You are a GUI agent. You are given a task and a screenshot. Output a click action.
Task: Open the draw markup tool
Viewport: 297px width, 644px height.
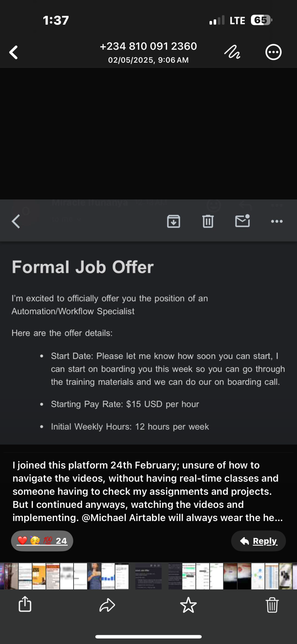[232, 52]
